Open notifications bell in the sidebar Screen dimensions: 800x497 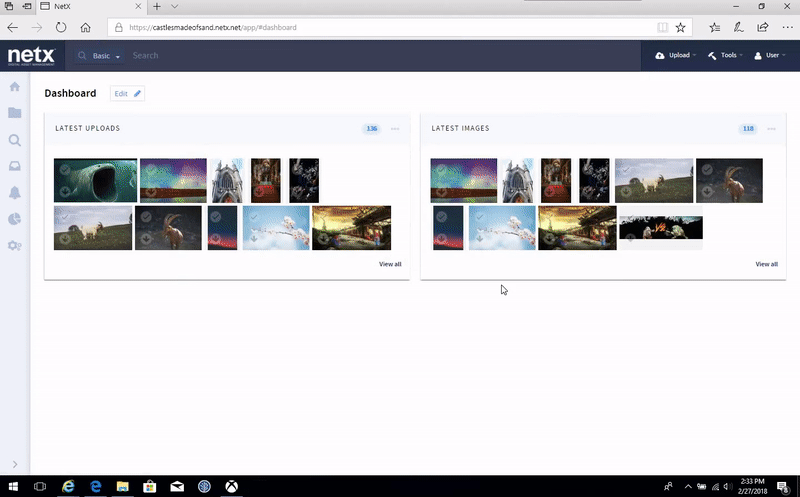click(x=15, y=193)
